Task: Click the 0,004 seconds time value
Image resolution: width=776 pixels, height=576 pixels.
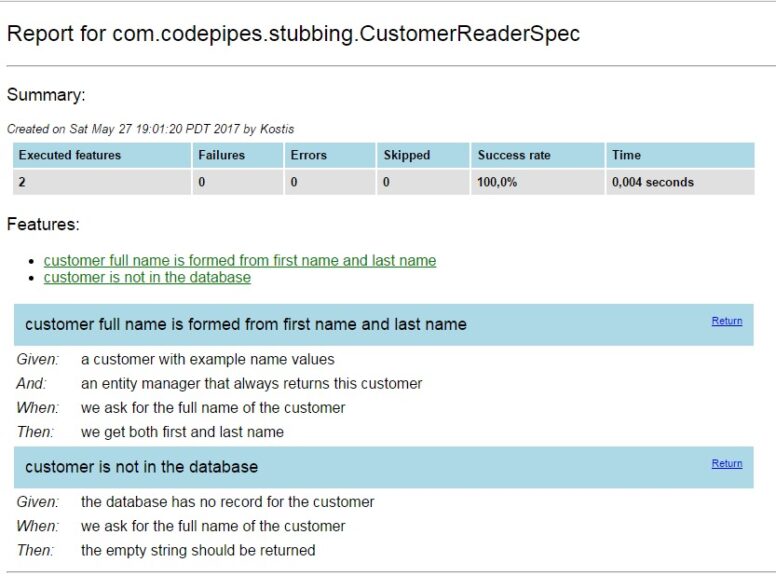Action: click(653, 182)
